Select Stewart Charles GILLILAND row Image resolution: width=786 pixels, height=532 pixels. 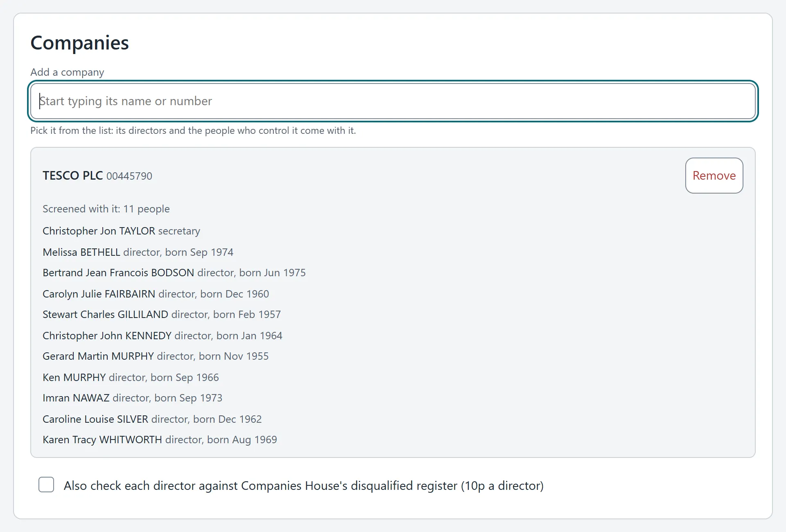(162, 315)
